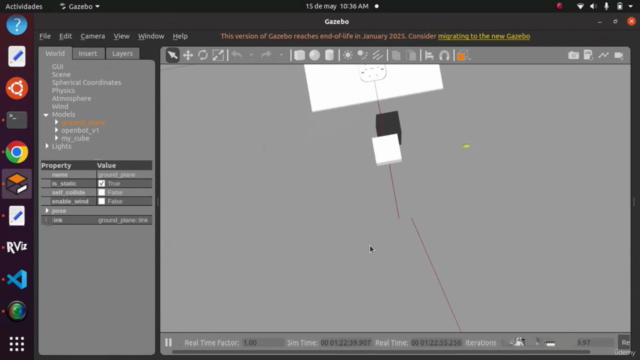Screen dimensions: 640x360
Task: Select Physics in the world tree
Action: pos(63,91)
